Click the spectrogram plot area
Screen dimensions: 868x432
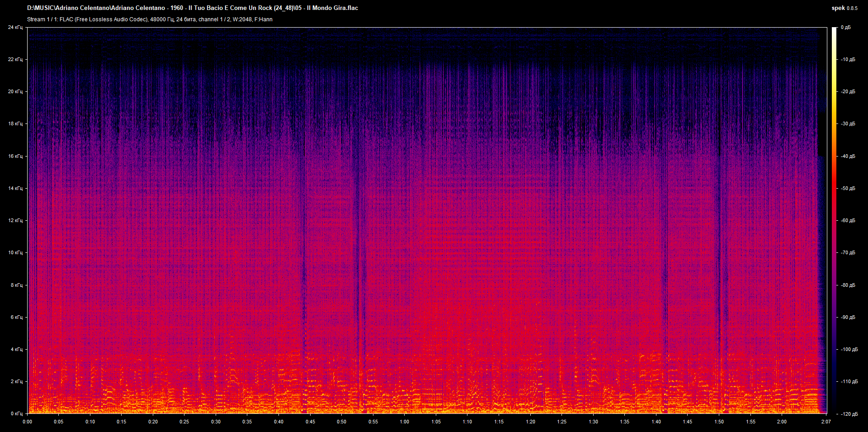(x=427, y=221)
